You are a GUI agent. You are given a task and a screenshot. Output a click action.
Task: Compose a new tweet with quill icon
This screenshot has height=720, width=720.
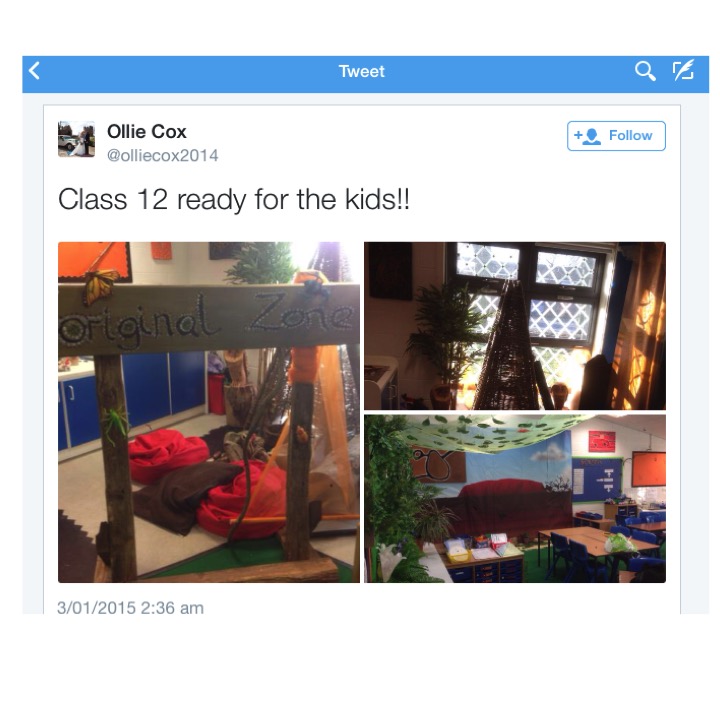pyautogui.click(x=683, y=70)
